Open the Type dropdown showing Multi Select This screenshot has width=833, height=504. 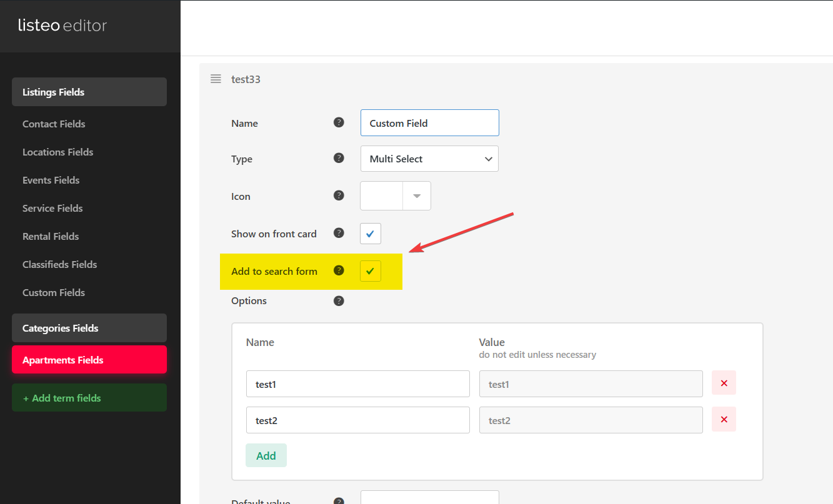[x=429, y=159]
